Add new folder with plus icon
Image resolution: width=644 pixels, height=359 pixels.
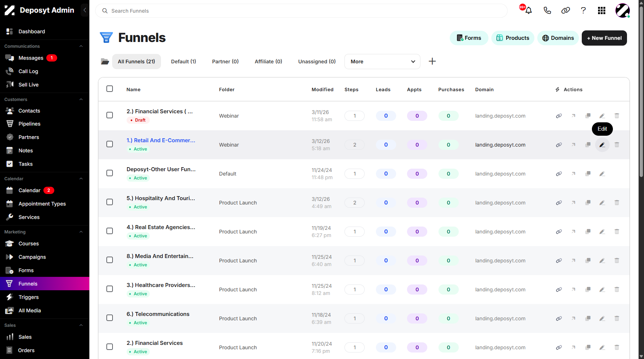[432, 61]
